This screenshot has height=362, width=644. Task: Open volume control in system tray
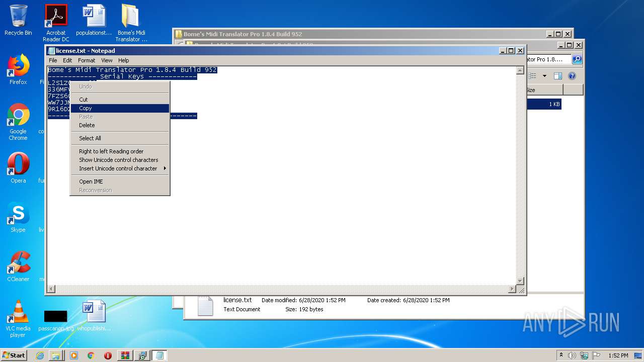(x=572, y=355)
